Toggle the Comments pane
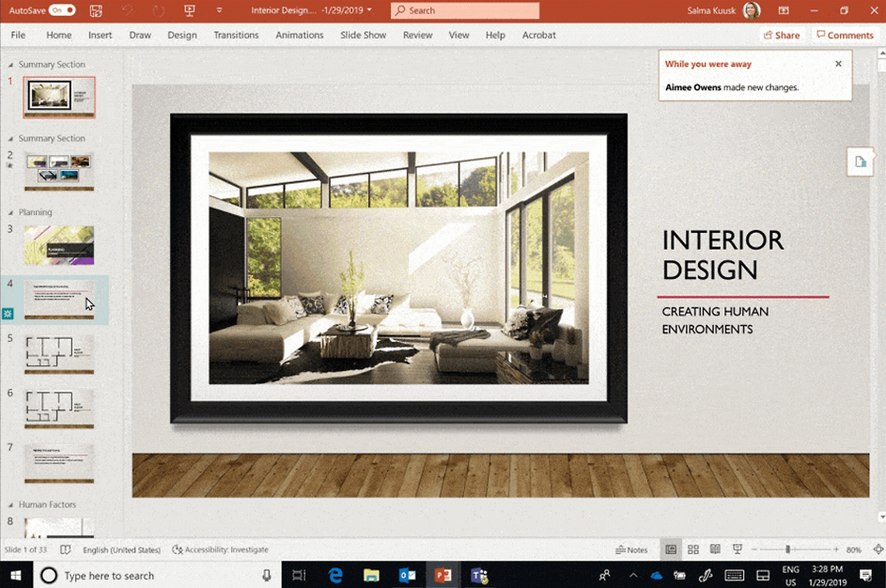This screenshot has height=588, width=886. pyautogui.click(x=845, y=35)
